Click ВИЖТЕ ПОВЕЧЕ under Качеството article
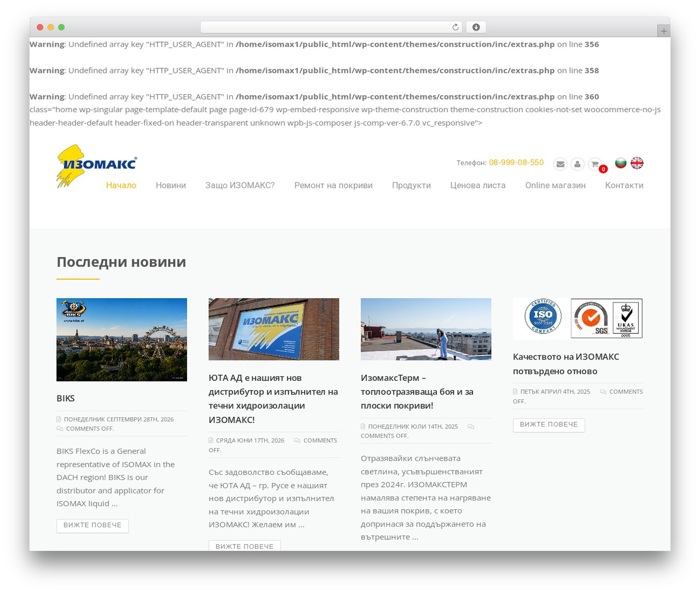700x593 pixels. coord(549,425)
